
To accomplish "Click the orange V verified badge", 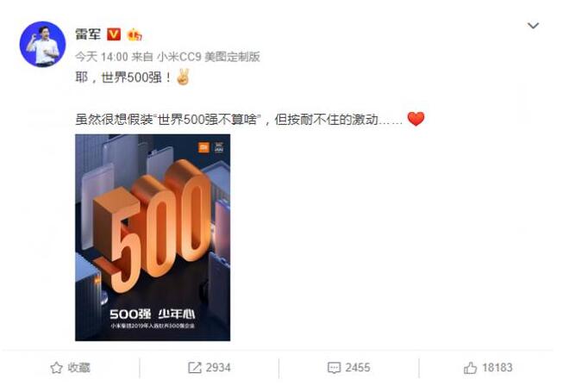I will 114,34.
